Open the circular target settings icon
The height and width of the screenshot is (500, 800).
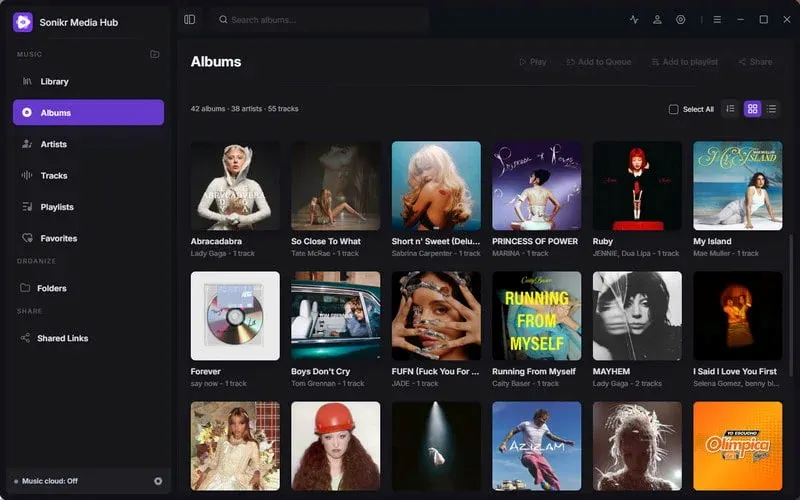point(681,19)
